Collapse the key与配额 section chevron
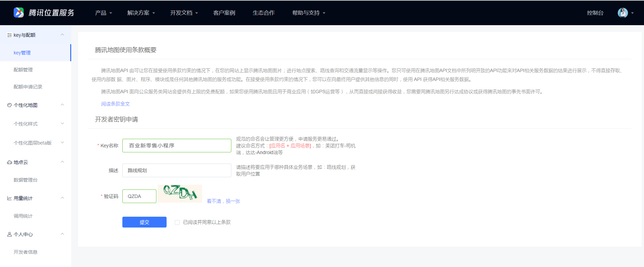 (62, 35)
